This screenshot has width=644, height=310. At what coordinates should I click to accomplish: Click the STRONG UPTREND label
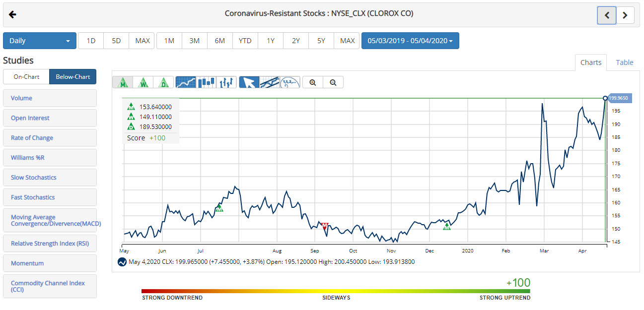click(x=505, y=298)
